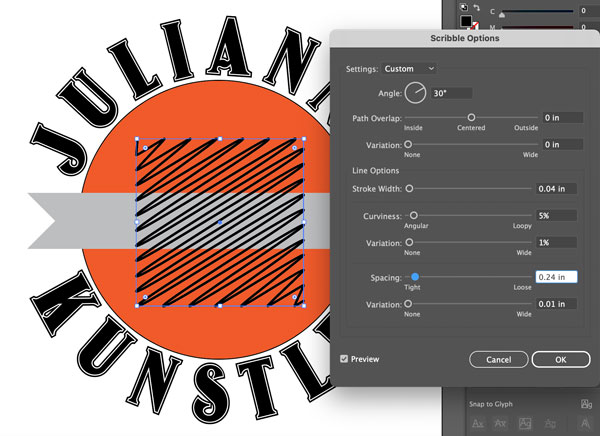
Task: Click the Curviness Variation slider handle
Action: pos(409,242)
